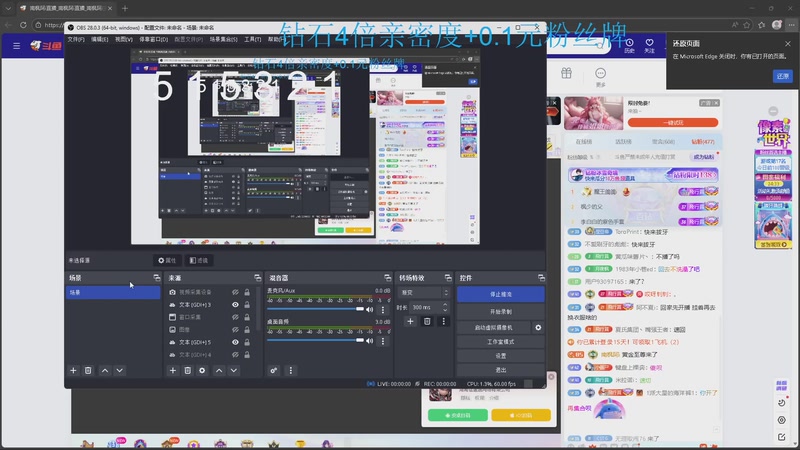Switch to the 钻粉(477) tab in chat panel
The height and width of the screenshot is (450, 800).
[x=703, y=141]
